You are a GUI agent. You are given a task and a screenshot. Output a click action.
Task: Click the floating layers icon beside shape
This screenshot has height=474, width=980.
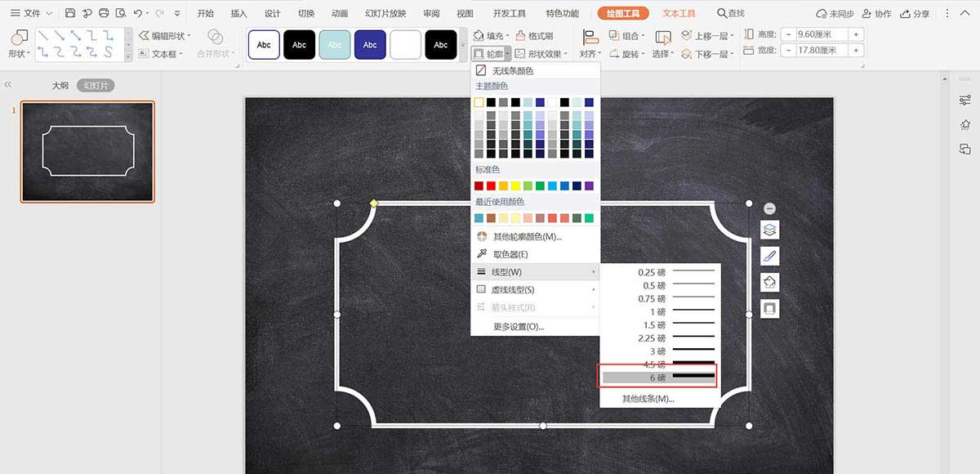pyautogui.click(x=769, y=230)
